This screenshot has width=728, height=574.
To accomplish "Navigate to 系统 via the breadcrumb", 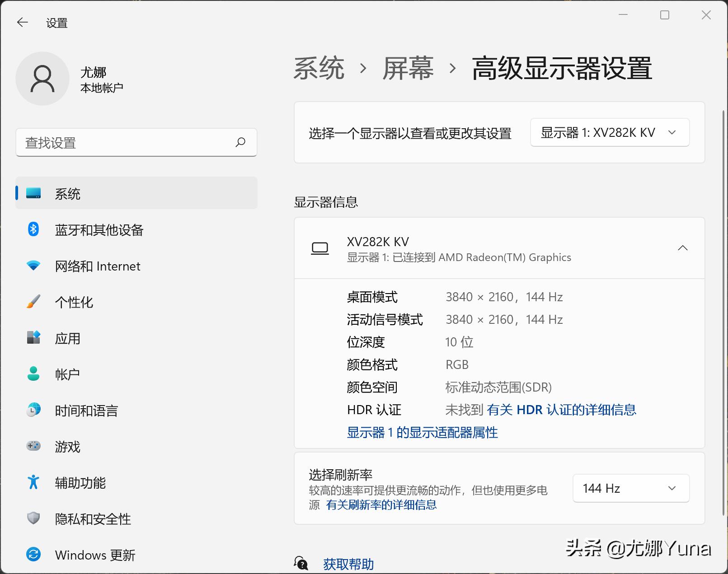I will tap(319, 69).
